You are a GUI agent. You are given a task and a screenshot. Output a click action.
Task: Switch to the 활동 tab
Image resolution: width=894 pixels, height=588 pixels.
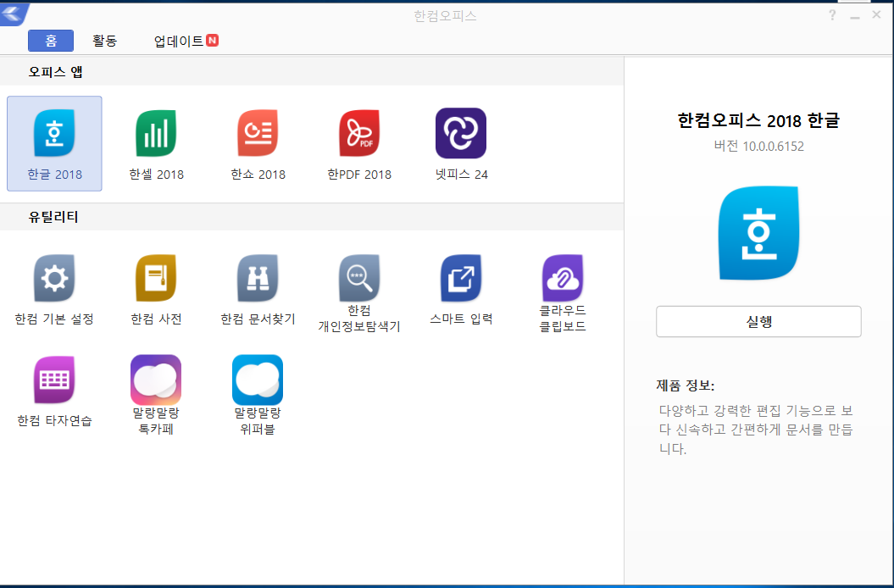tap(104, 41)
